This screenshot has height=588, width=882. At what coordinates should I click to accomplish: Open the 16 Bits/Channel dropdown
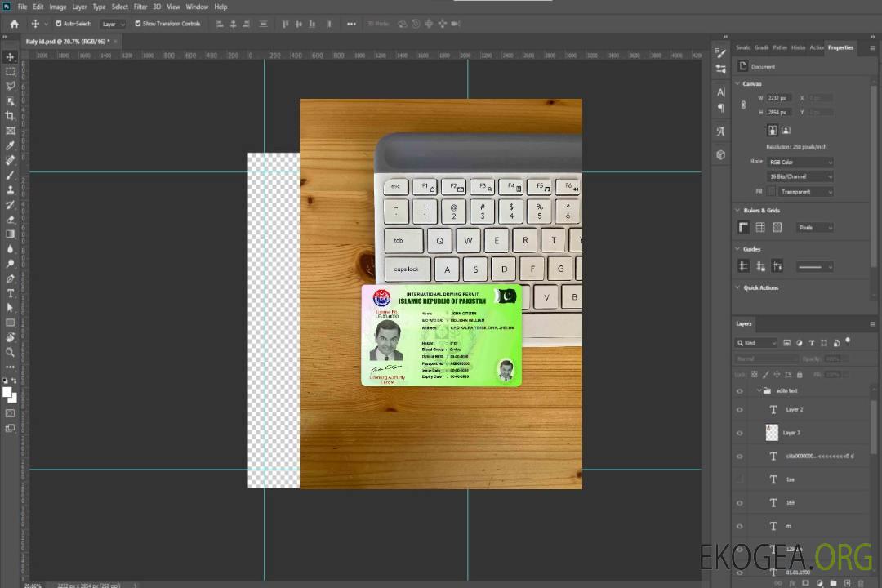click(x=800, y=176)
